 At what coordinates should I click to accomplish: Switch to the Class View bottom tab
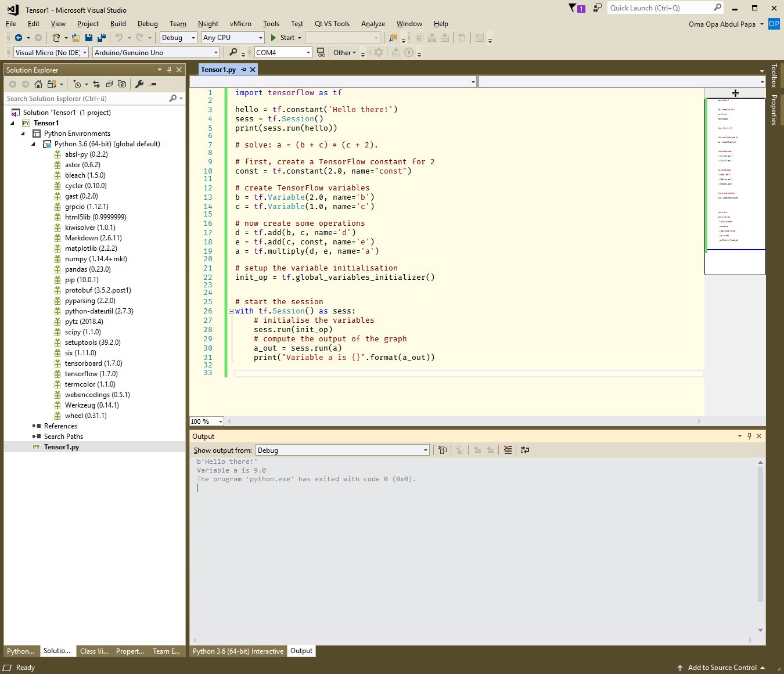pos(94,651)
